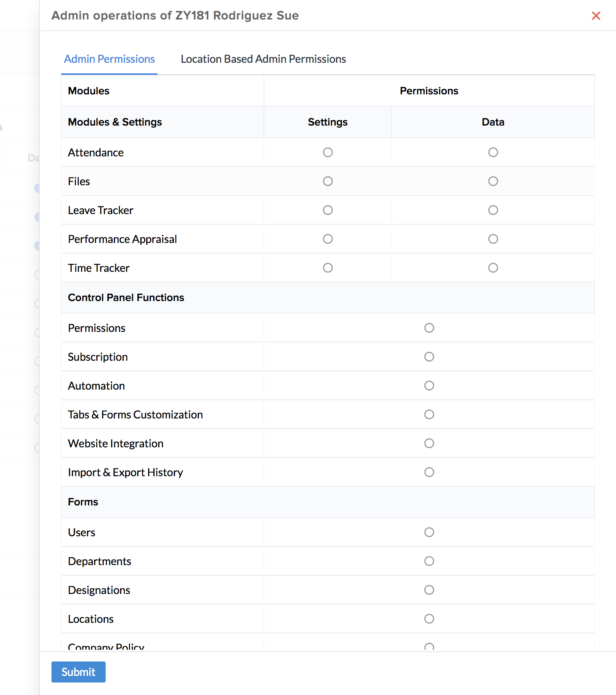Image resolution: width=616 pixels, height=695 pixels.
Task: Select the Subscription permission radio
Action: [x=429, y=357]
